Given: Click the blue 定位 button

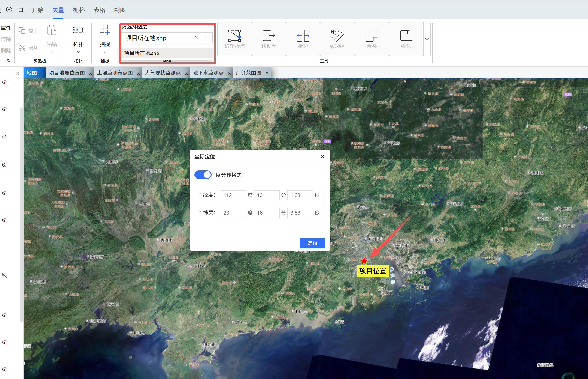Looking at the screenshot, I should point(312,243).
